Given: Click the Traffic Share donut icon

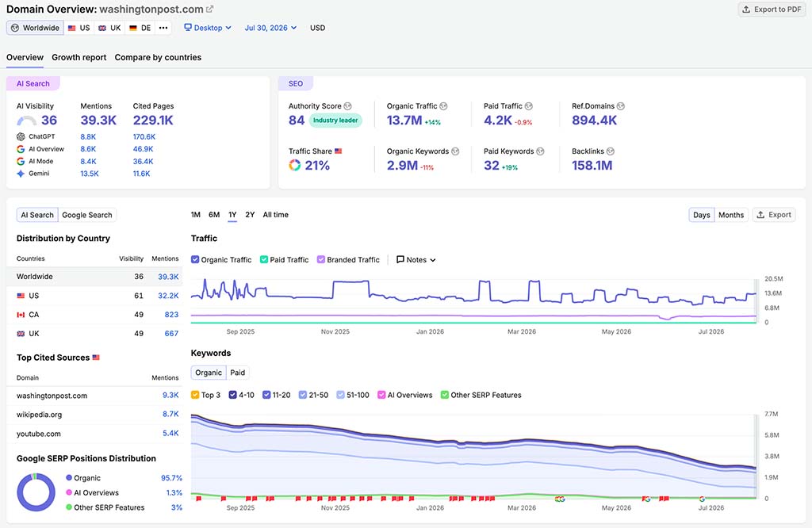Looking at the screenshot, I should [295, 165].
